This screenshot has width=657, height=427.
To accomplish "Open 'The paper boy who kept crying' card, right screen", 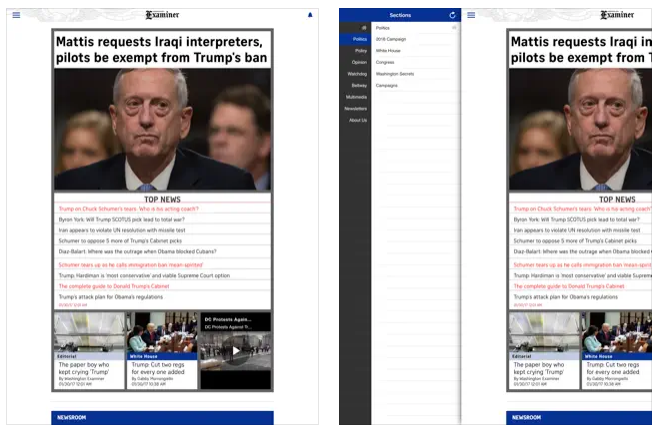I will pos(544,351).
